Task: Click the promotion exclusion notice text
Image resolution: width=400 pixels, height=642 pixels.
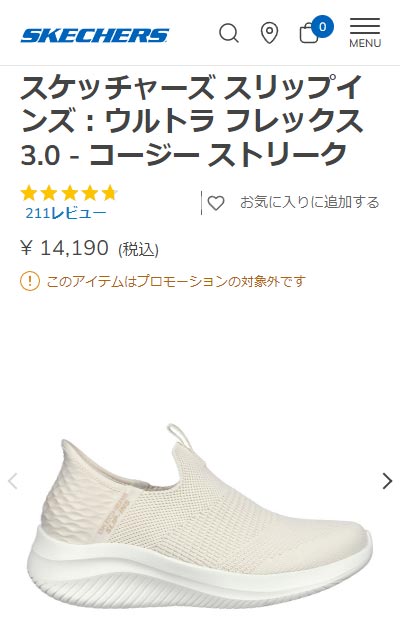Action: click(x=176, y=282)
